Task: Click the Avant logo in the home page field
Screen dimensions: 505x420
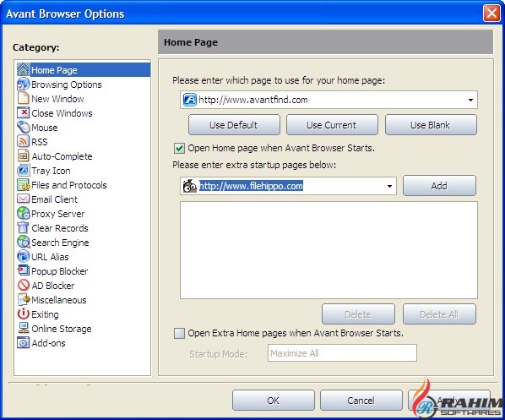Action: (189, 100)
